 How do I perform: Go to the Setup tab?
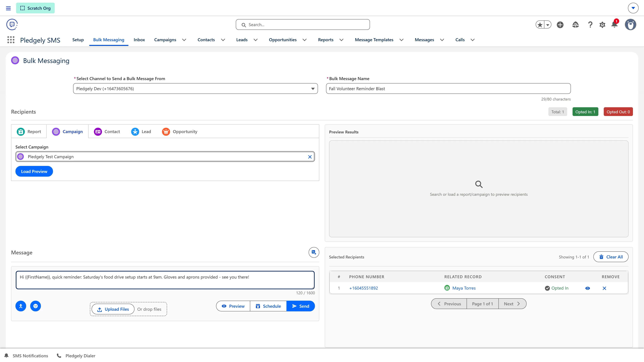tap(78, 40)
